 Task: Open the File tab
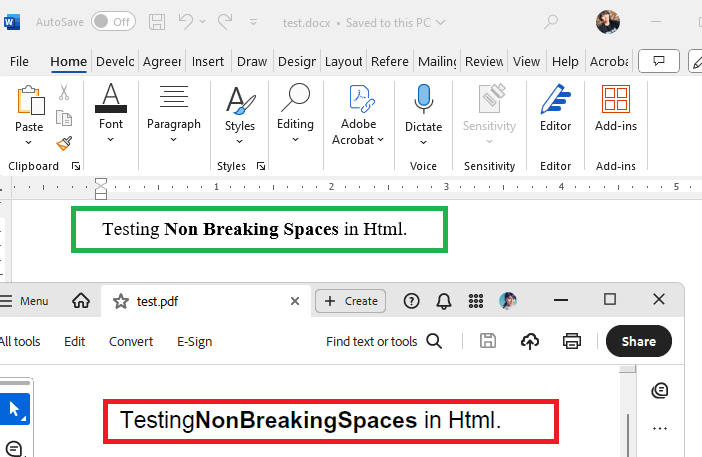[19, 61]
